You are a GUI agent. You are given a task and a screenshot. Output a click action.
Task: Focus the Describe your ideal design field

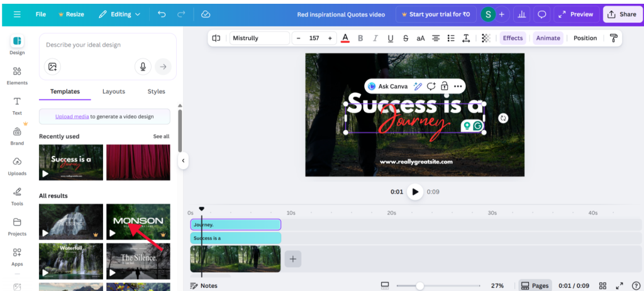[x=108, y=45]
